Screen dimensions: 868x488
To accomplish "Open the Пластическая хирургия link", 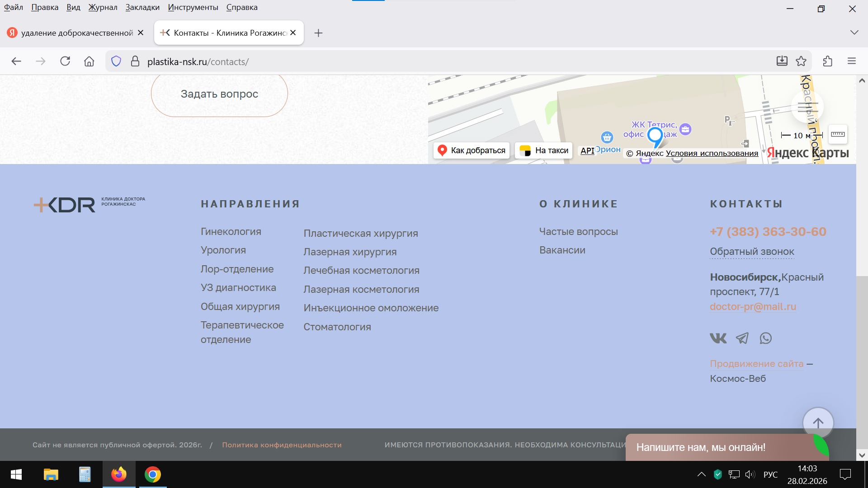I will pyautogui.click(x=360, y=234).
